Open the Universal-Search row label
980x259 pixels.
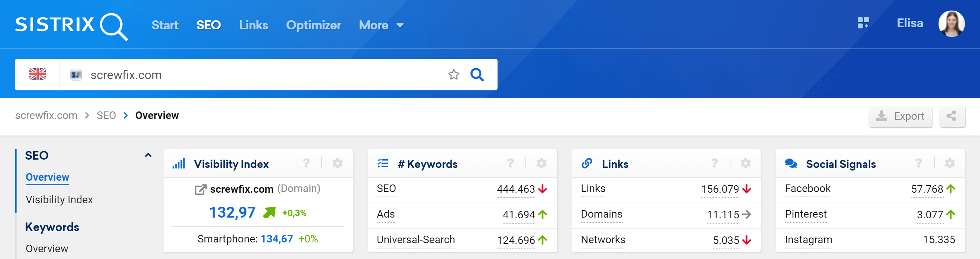click(416, 240)
